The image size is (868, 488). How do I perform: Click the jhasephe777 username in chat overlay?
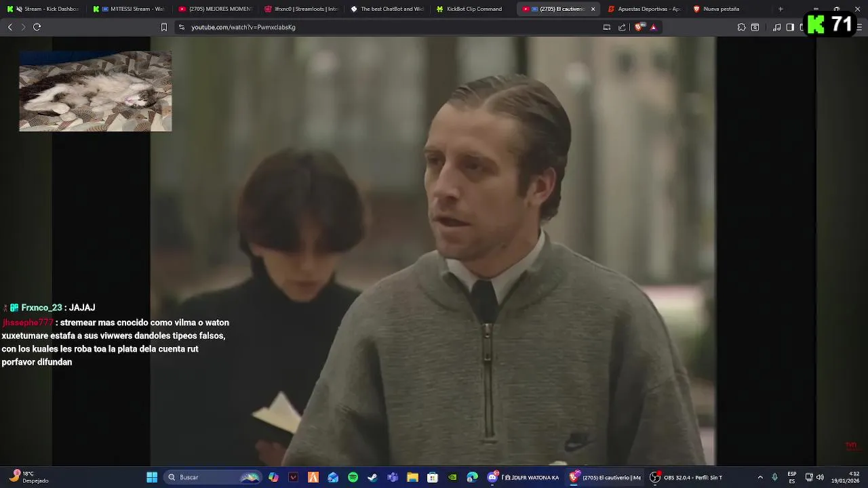pyautogui.click(x=27, y=323)
